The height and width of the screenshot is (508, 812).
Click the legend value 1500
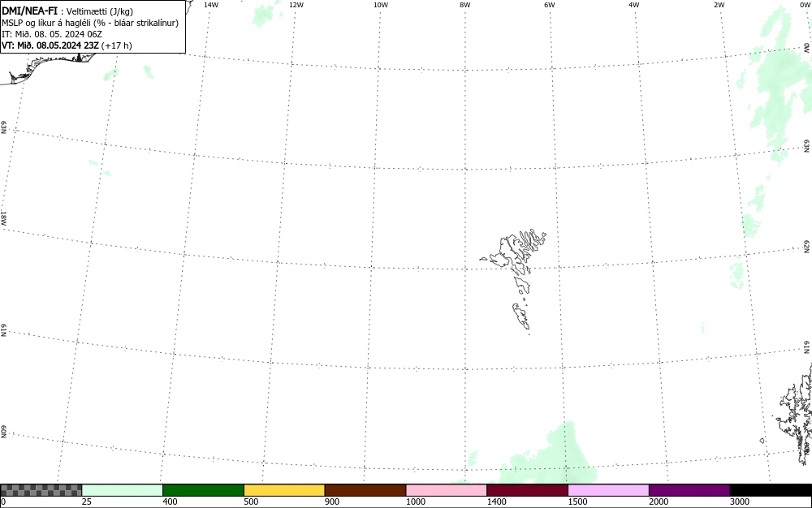(x=577, y=502)
